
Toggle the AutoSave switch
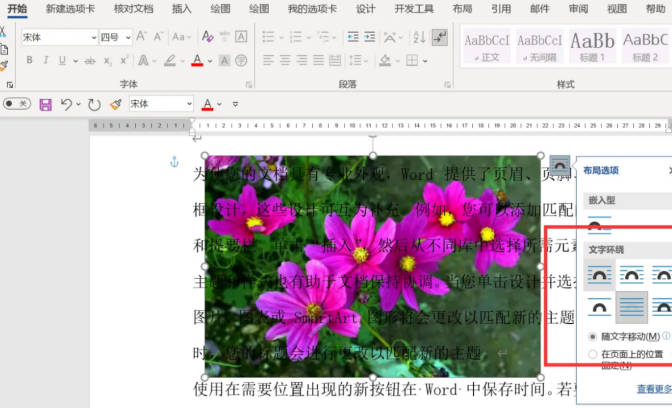[x=17, y=104]
